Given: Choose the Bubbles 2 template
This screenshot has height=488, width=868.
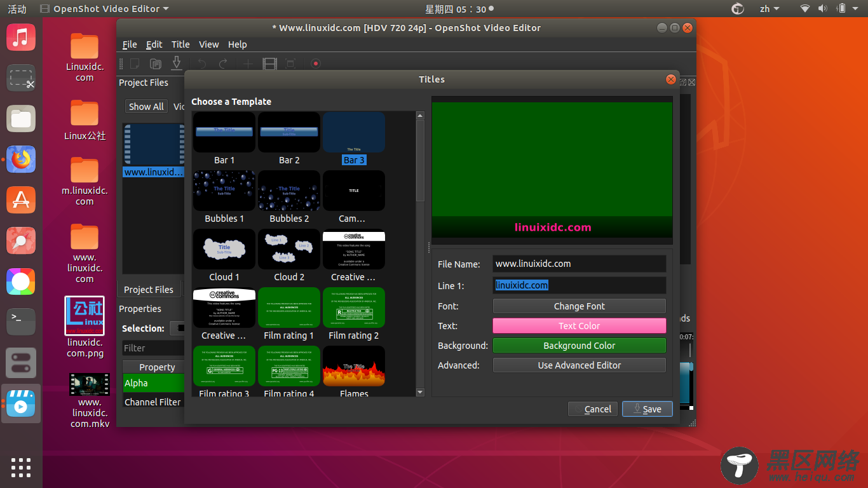Looking at the screenshot, I should 289,198.
